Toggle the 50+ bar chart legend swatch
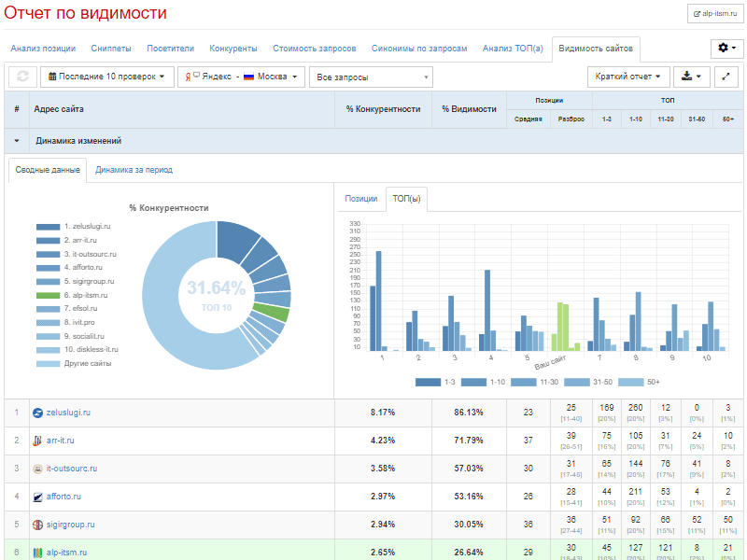Image resolution: width=747 pixels, height=560 pixels. [631, 383]
